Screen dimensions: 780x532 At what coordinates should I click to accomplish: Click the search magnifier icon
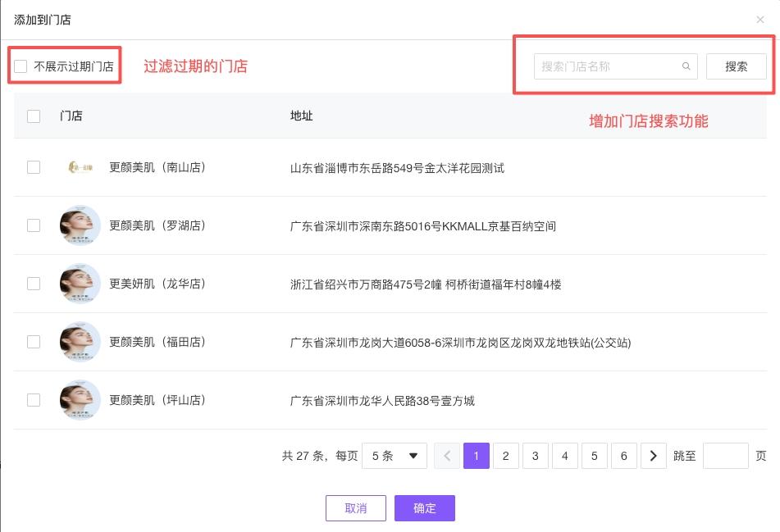686,66
